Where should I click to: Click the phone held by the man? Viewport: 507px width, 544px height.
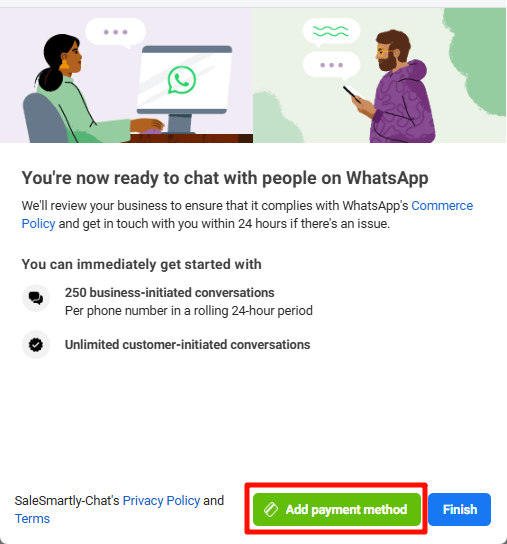pyautogui.click(x=352, y=92)
